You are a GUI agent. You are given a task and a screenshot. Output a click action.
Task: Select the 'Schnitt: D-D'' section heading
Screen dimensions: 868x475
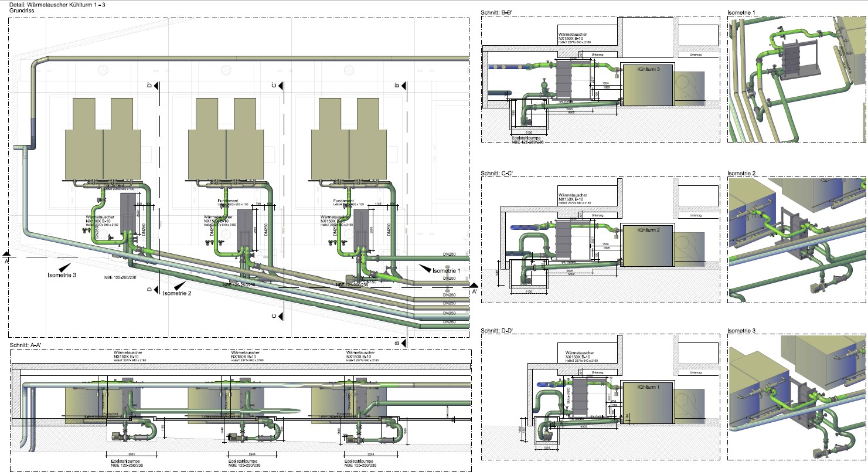click(x=497, y=331)
